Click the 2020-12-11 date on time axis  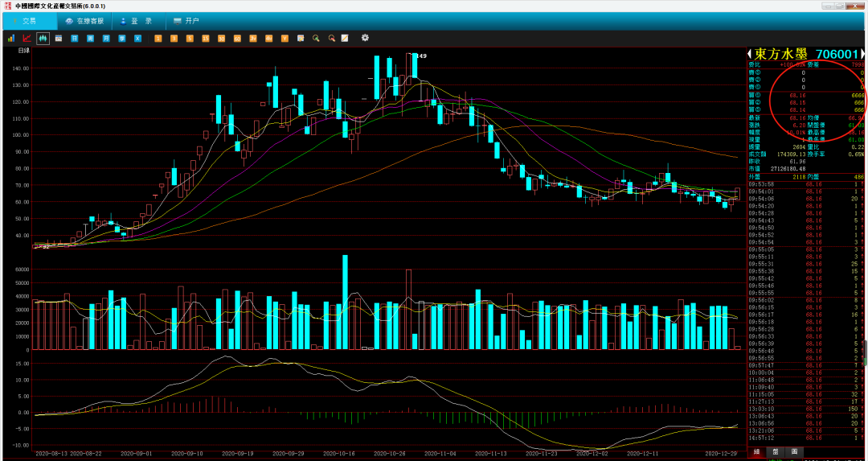coord(643,453)
